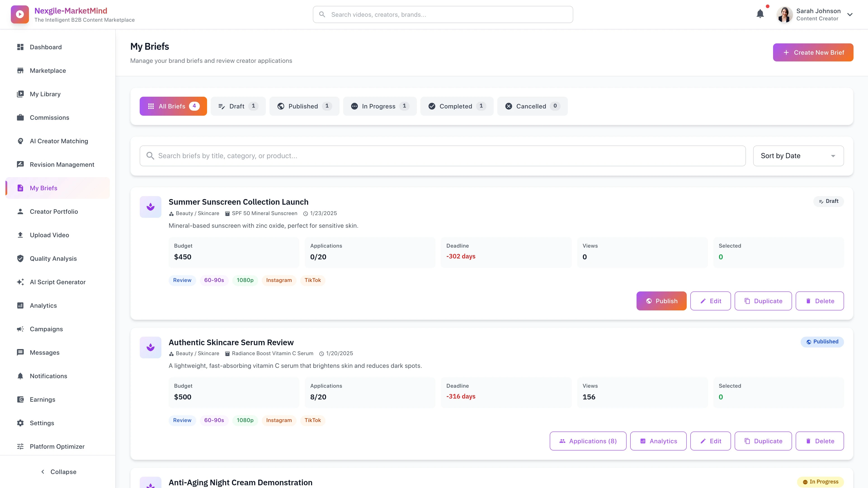Collapse the left sidebar
The image size is (868, 488).
pyautogui.click(x=58, y=472)
